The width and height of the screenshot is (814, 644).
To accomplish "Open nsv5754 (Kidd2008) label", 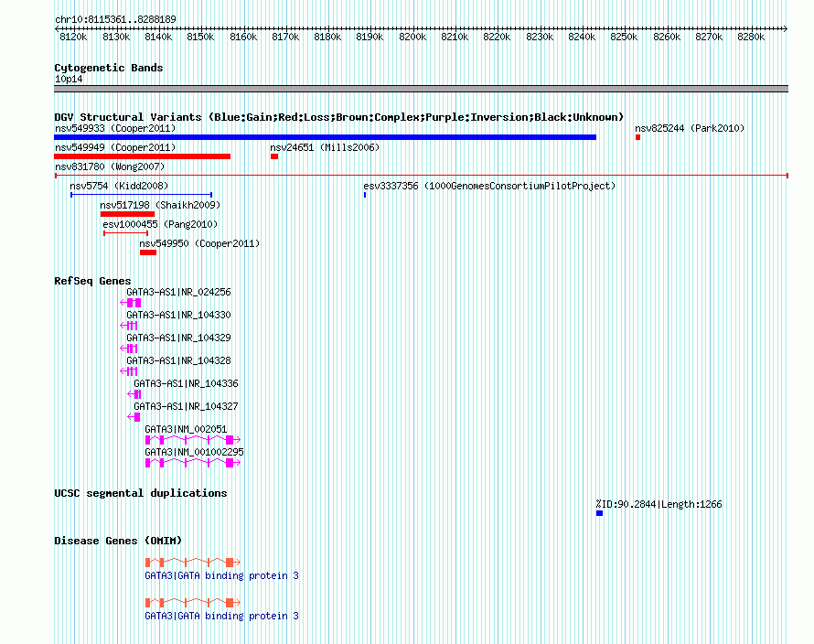I will coord(119,186).
